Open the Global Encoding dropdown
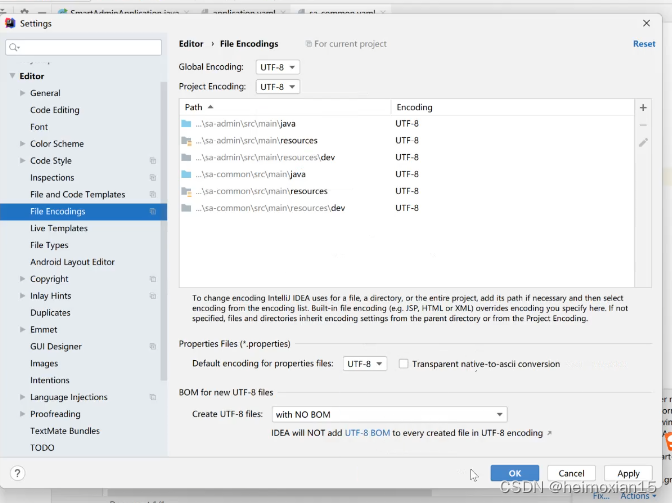Screen dimensions: 672x503 tap(278, 67)
